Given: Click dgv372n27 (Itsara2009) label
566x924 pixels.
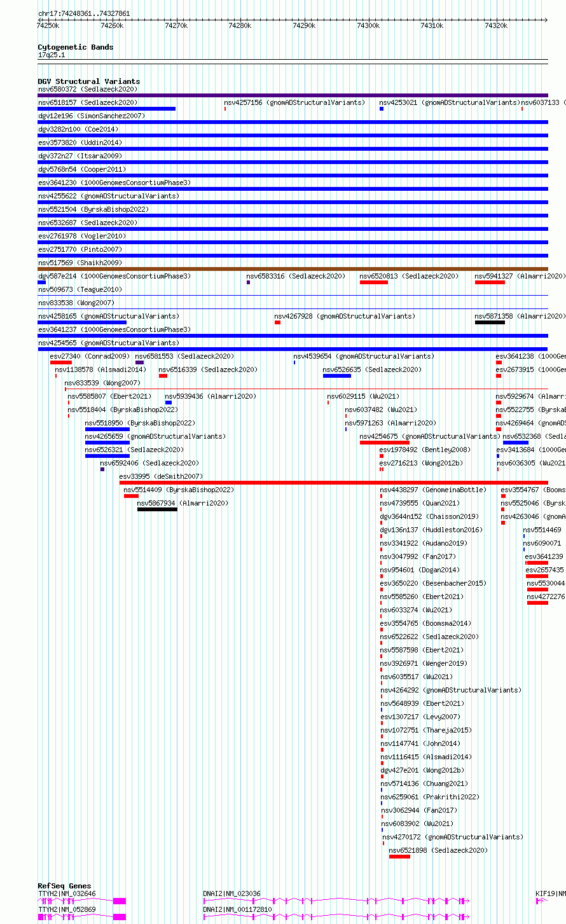Looking at the screenshot, I should click(x=80, y=156).
